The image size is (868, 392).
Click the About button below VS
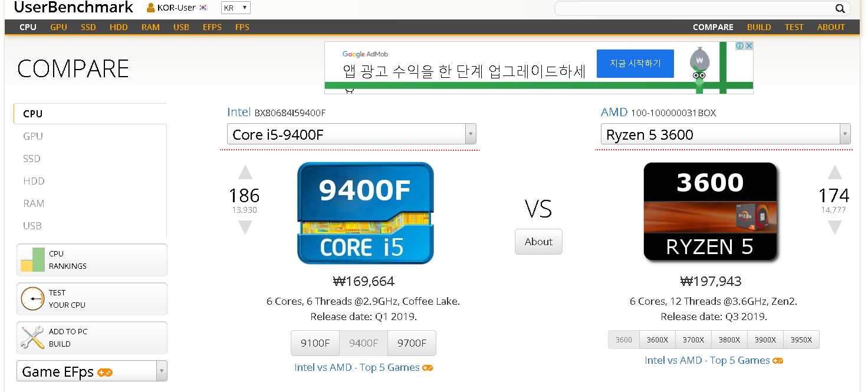point(538,242)
